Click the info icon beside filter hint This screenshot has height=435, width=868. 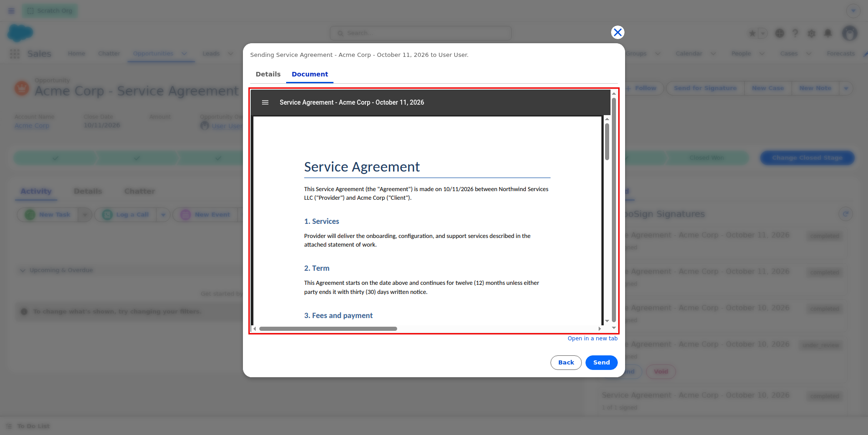tap(24, 312)
